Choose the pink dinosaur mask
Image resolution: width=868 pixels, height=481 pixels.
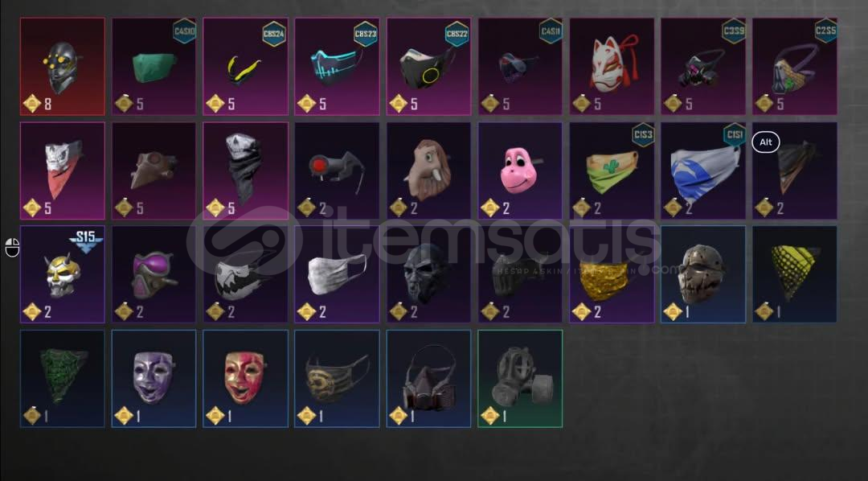point(520,171)
